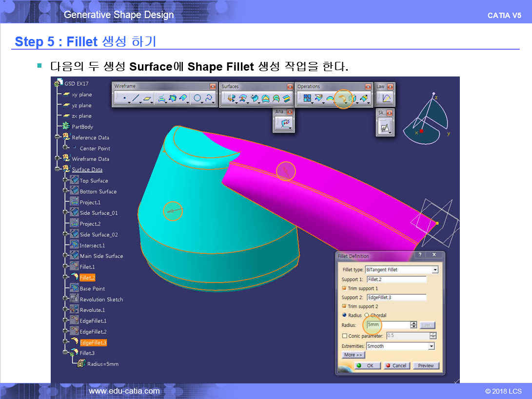The width and height of the screenshot is (532, 399).
Task: Select Revolution Sketch in the tree
Action: [101, 299]
